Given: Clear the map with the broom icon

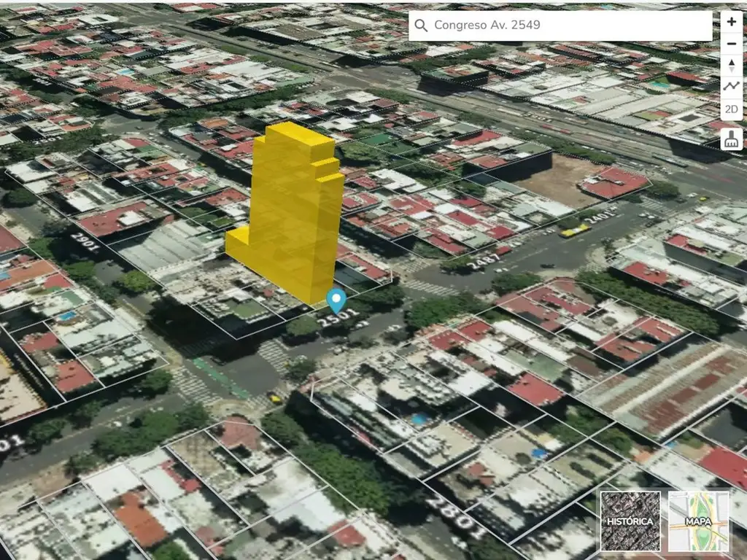Looking at the screenshot, I should [731, 139].
